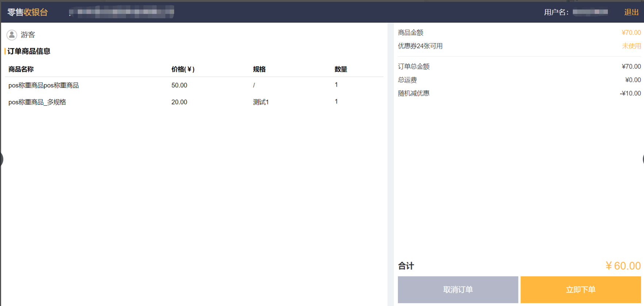Viewport: 644px width, 306px height.
Task: Click the 游客 customer name
Action: 28,35
